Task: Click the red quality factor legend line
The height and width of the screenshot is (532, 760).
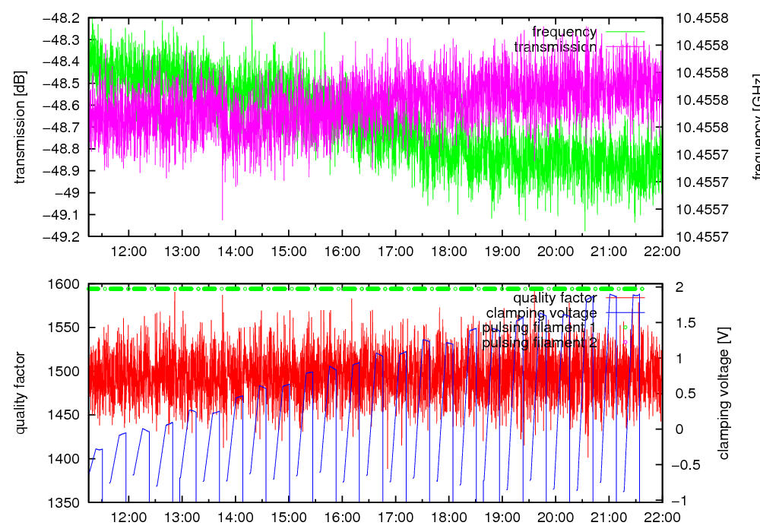Action: click(x=623, y=298)
